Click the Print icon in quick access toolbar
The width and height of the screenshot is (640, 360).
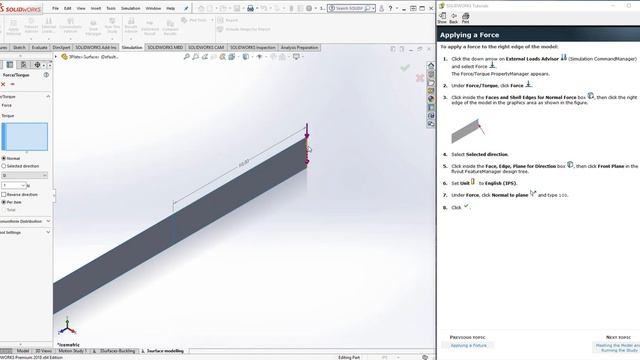click(x=250, y=8)
